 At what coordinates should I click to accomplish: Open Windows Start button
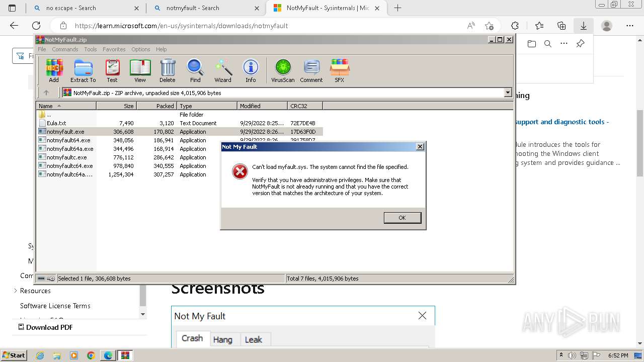[14, 355]
